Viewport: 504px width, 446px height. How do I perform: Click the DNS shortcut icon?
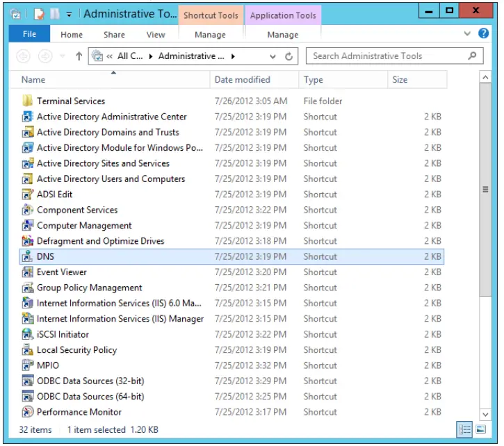pyautogui.click(x=28, y=256)
